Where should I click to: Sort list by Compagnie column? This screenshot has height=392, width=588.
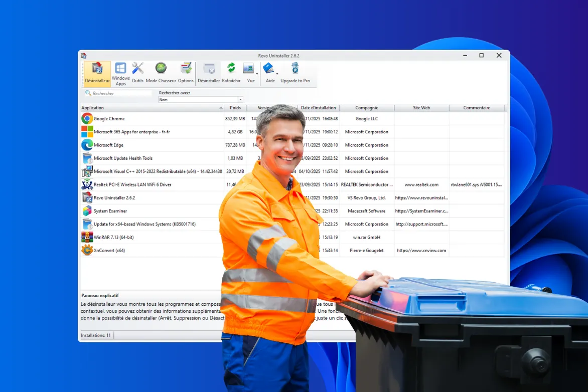(x=367, y=108)
